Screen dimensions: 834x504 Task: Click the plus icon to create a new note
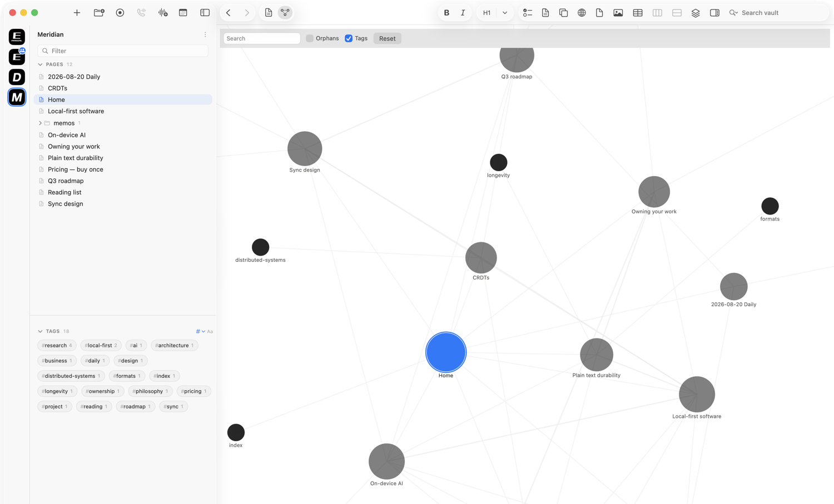pyautogui.click(x=77, y=13)
